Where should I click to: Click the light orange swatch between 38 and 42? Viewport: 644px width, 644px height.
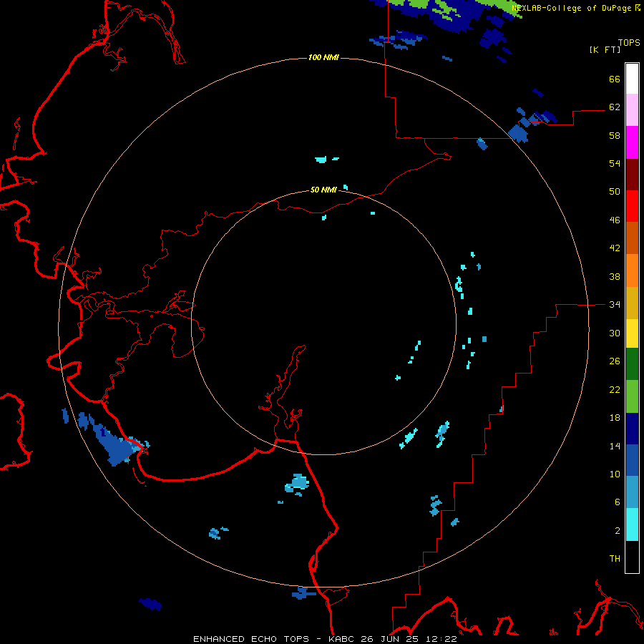[632, 270]
